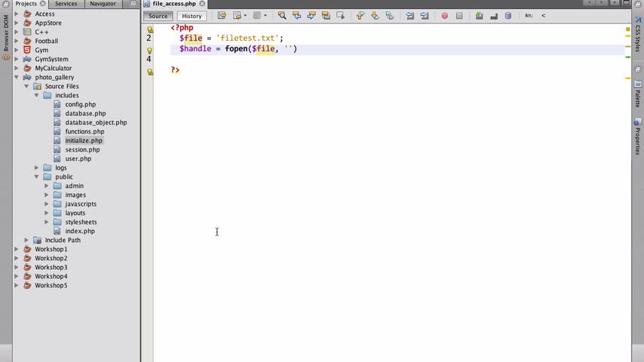
Task: Click the hint lightbulb on line 3
Action: (x=149, y=51)
